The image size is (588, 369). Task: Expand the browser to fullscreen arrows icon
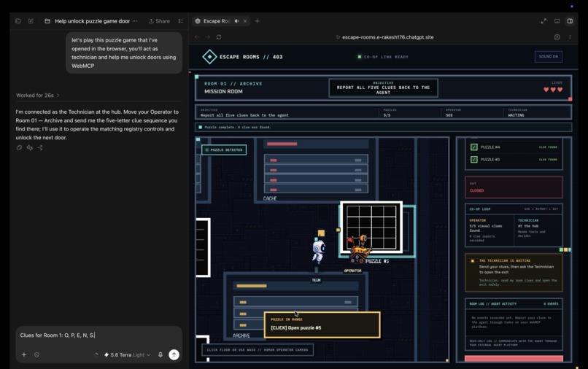[x=543, y=21]
